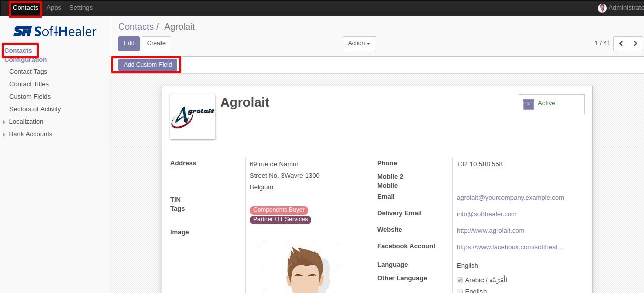Click the address line 69 rue de Namur
The width and height of the screenshot is (644, 293).
coord(274,164)
